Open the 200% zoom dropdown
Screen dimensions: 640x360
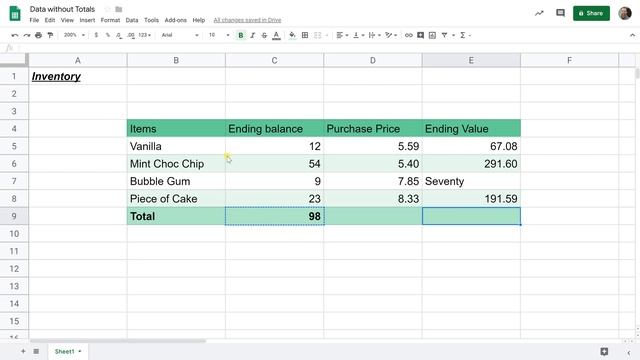coord(74,35)
